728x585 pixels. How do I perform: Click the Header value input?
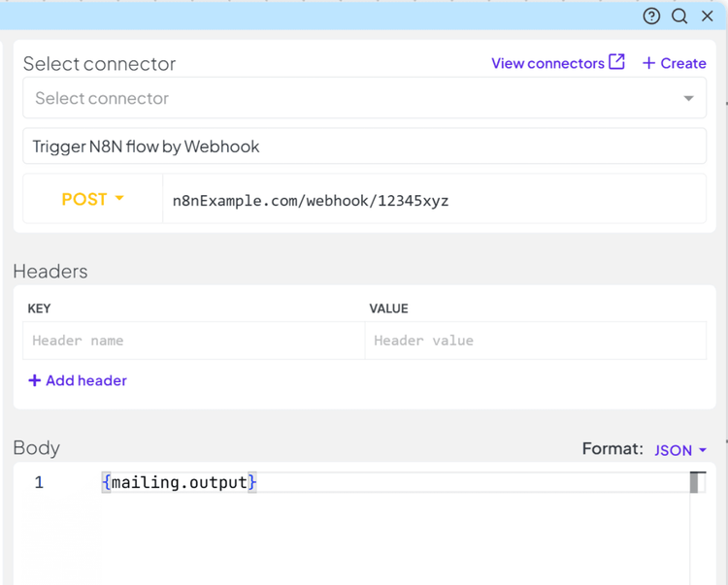pyautogui.click(x=535, y=341)
